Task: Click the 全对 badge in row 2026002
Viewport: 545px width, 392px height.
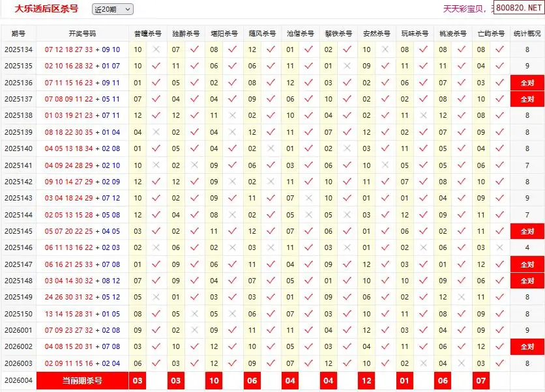Action: pyautogui.click(x=527, y=347)
